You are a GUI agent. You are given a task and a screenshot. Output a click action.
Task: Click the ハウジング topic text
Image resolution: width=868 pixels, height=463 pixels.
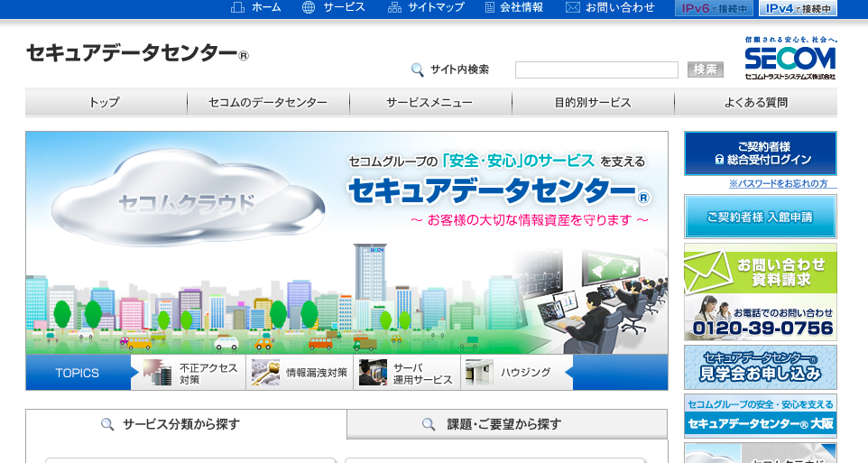525,373
